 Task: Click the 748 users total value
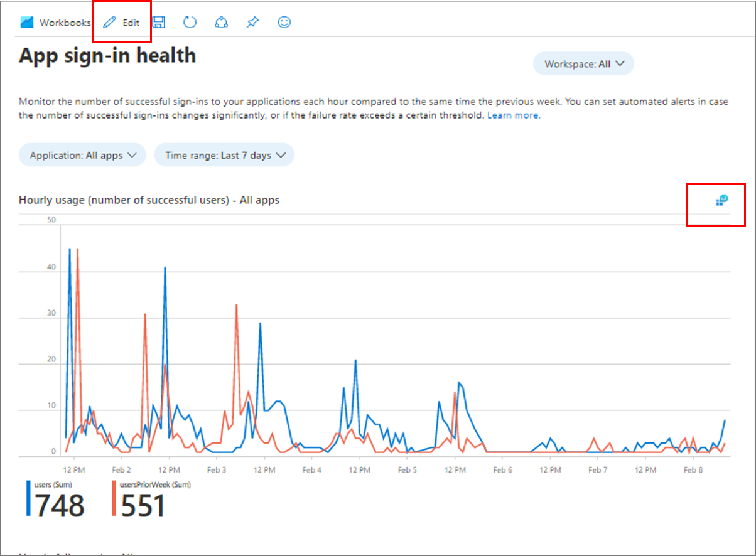pos(59,506)
